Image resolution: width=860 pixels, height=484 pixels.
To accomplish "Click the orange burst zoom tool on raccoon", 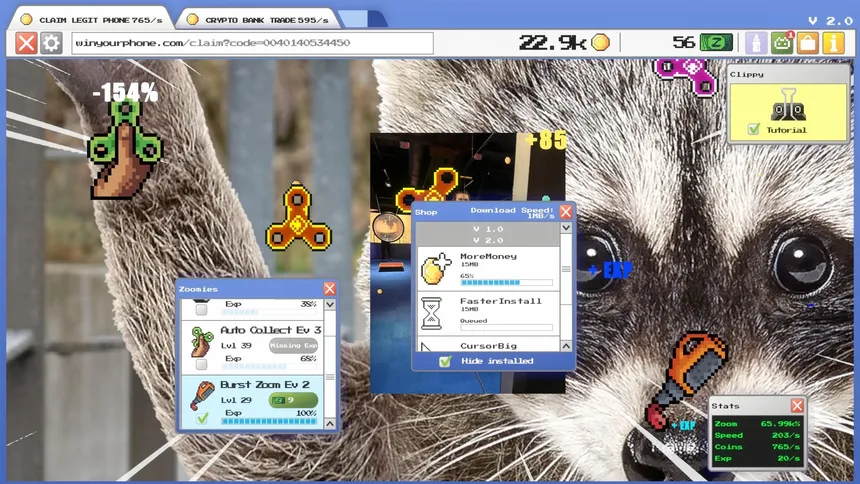I will point(686,379).
